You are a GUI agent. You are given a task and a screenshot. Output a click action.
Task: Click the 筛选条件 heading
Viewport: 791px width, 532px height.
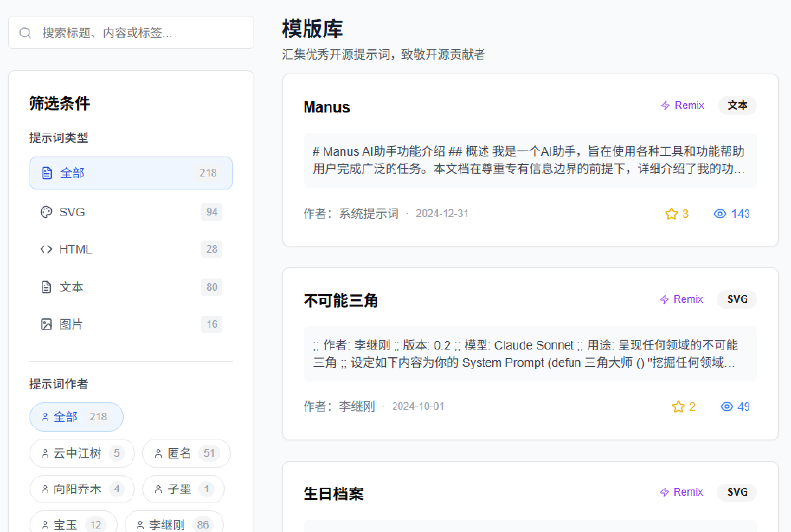pos(59,104)
